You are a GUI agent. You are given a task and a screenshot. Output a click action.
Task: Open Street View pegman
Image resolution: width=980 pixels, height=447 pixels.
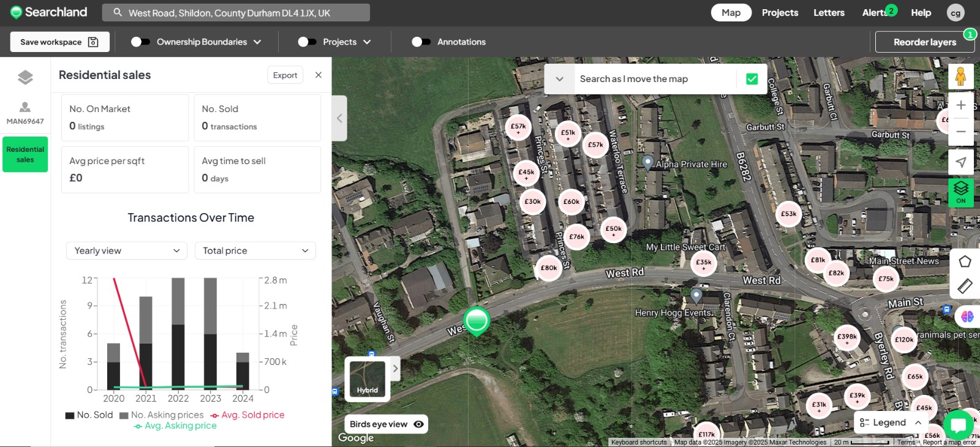[x=961, y=77]
